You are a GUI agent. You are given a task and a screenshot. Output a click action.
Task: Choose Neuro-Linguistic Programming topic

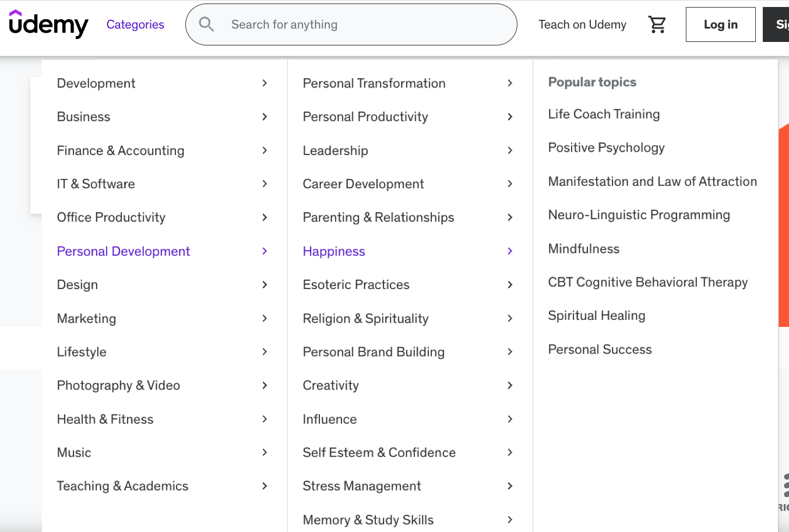tap(639, 214)
